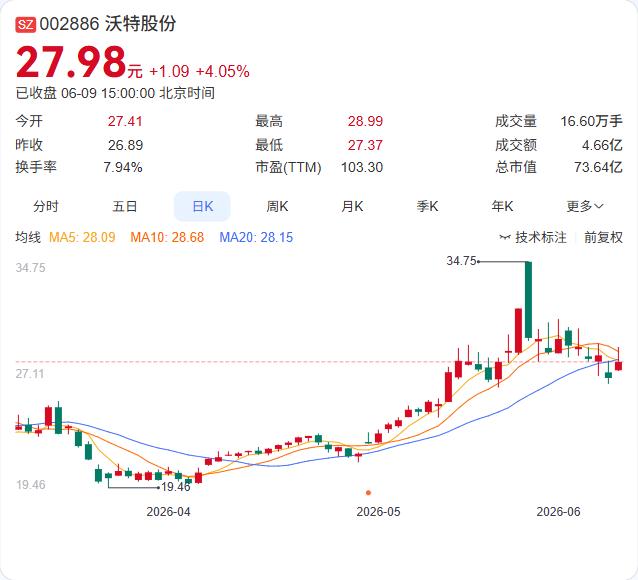Click the red SZ exchange badge icon
This screenshot has height=580, width=638.
[x=26, y=24]
